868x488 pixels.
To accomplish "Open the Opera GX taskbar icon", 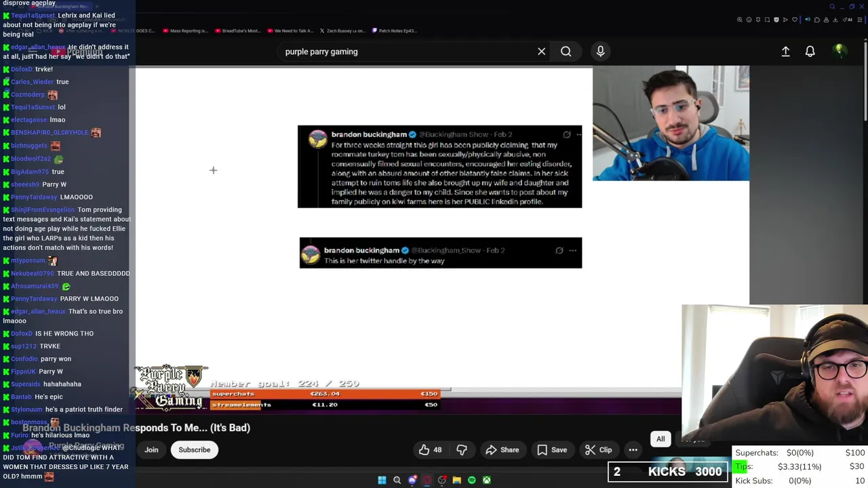I will tap(427, 480).
